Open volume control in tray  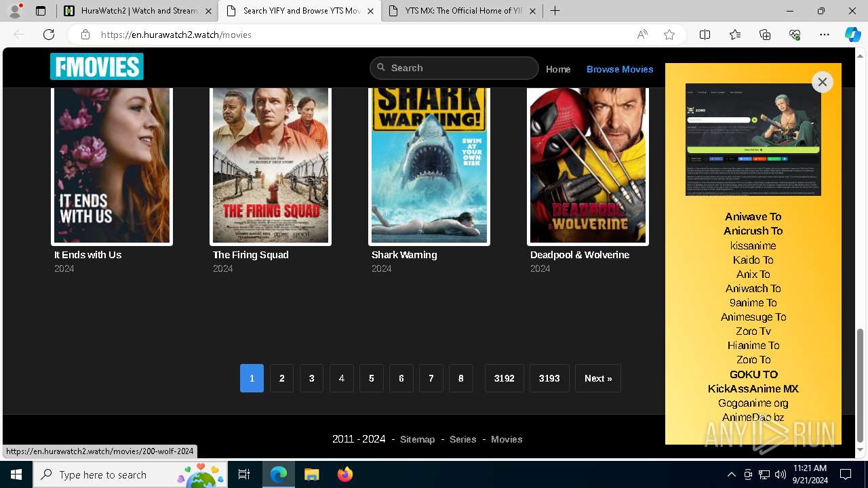pos(781,474)
